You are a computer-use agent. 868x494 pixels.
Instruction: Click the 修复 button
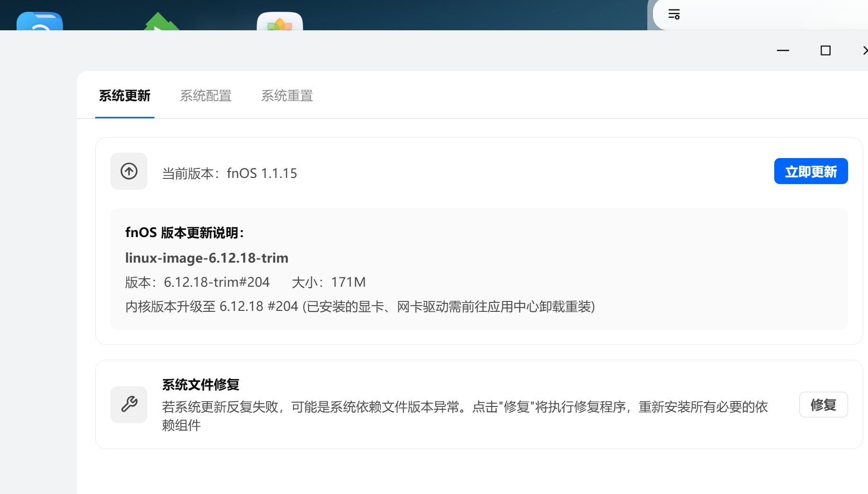click(823, 405)
